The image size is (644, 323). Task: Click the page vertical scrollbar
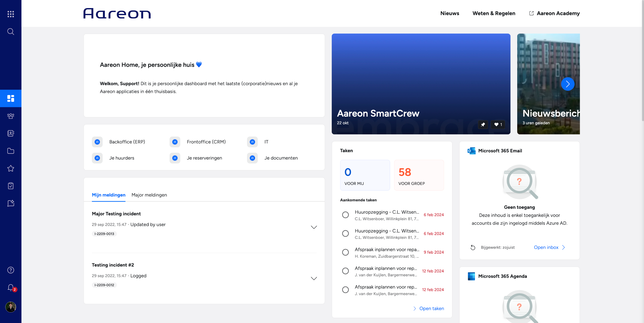tap(642, 60)
